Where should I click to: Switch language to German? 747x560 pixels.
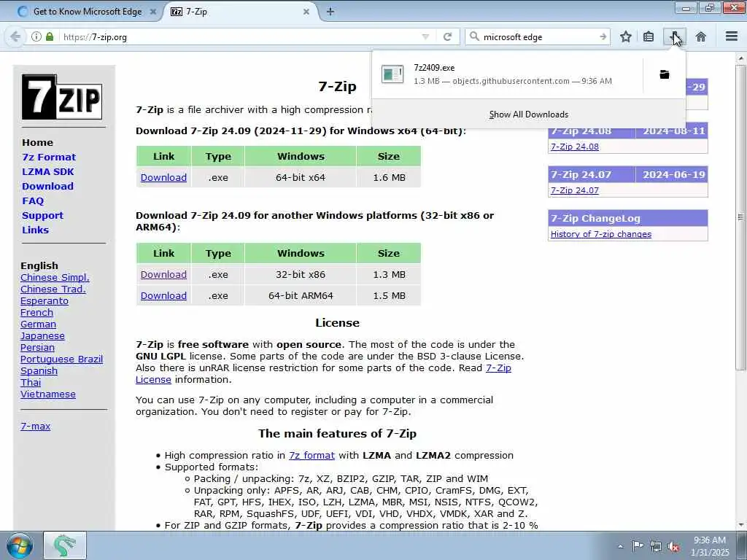38,324
